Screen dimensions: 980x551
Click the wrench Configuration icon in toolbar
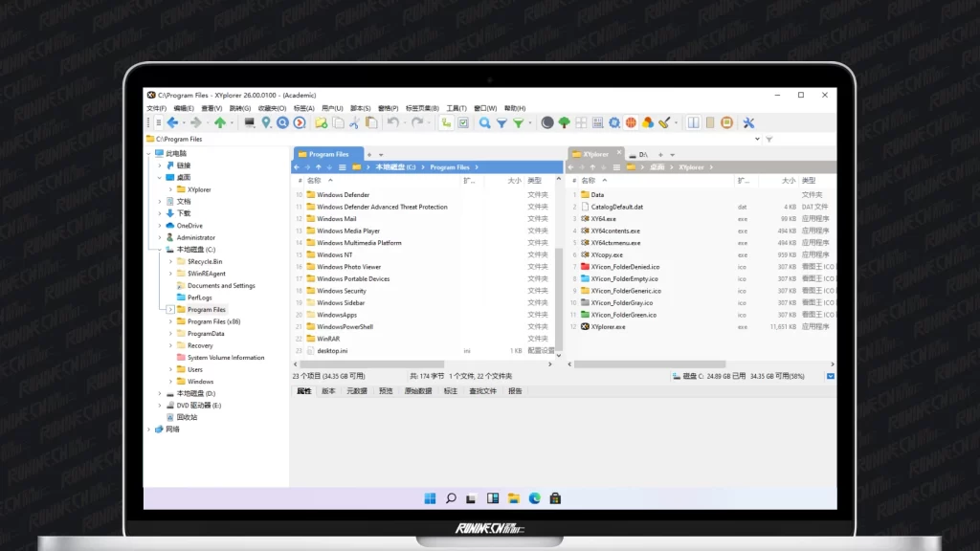click(x=748, y=122)
